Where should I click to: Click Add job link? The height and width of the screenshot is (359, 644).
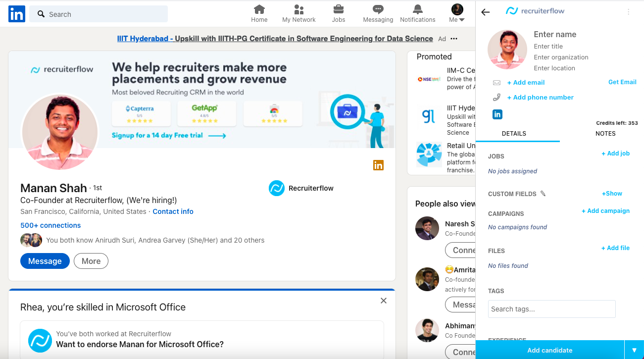(615, 154)
